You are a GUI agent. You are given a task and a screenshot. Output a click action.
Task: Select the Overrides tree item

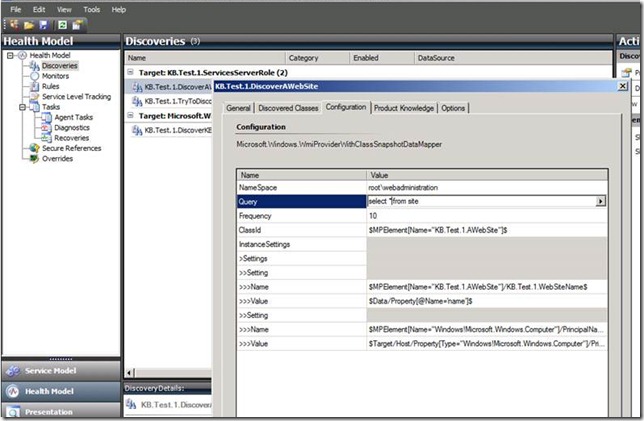click(58, 159)
